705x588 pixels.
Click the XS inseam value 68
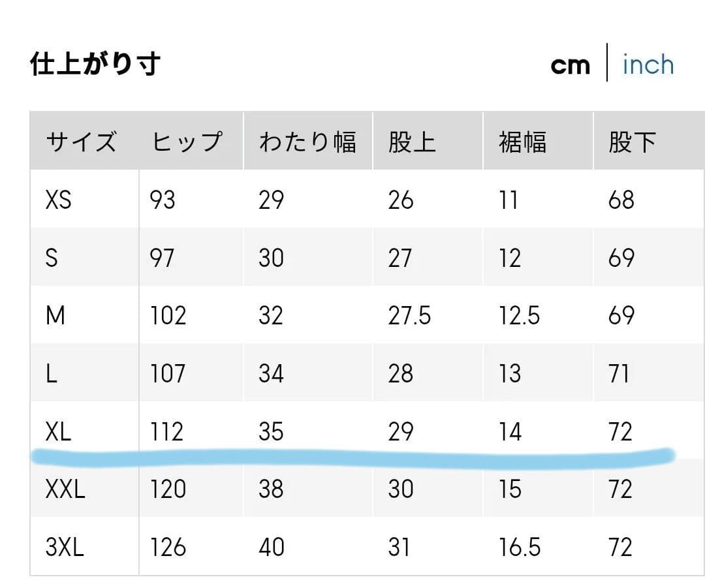point(621,200)
